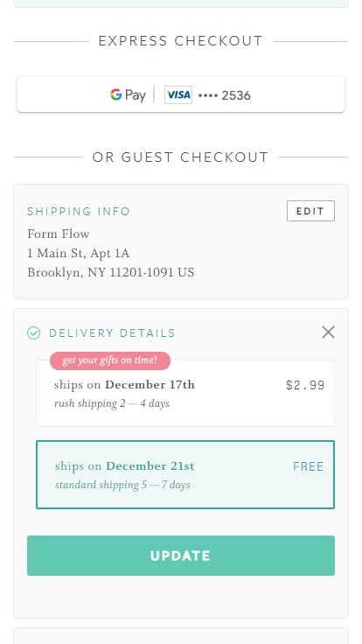The image size is (362, 644).
Task: Click the Google G logo icon
Action: (116, 94)
